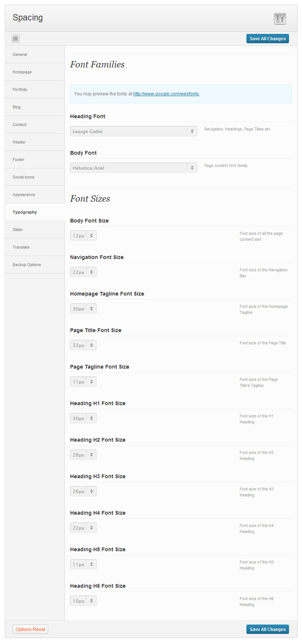Screen dimensions: 302x644
Task: Open the Heading H6 Font Size selector
Action: click(84, 601)
